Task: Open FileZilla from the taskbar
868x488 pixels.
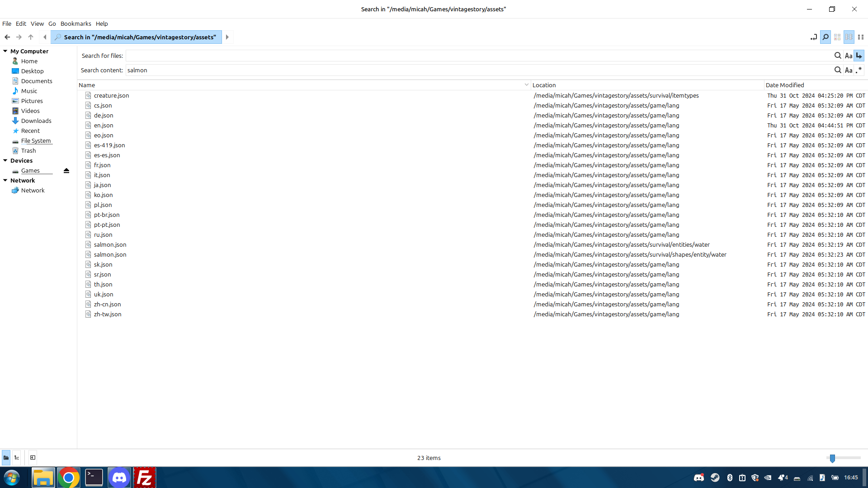Action: [x=144, y=478]
